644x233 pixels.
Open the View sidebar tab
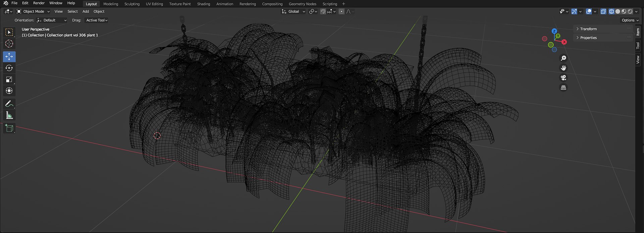[x=638, y=60]
